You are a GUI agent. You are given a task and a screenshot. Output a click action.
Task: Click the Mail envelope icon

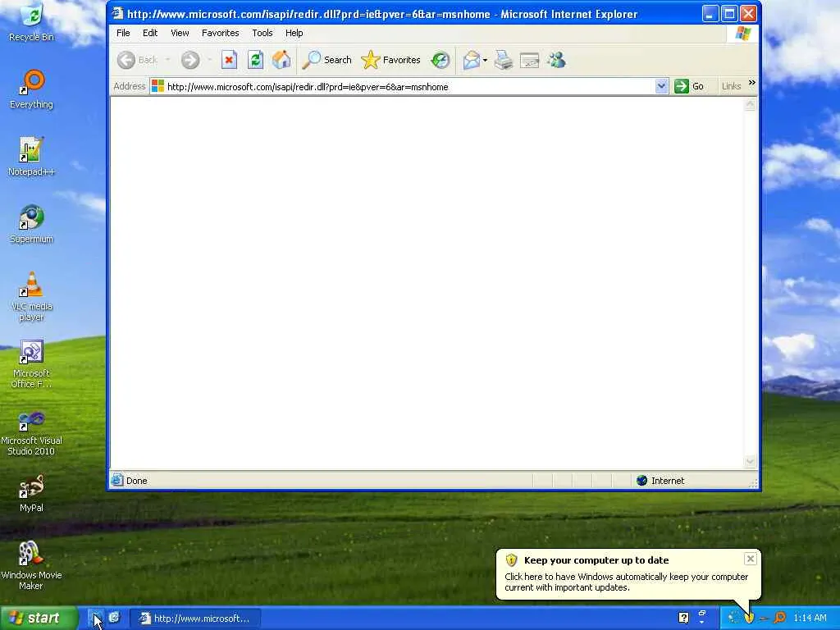coord(472,60)
